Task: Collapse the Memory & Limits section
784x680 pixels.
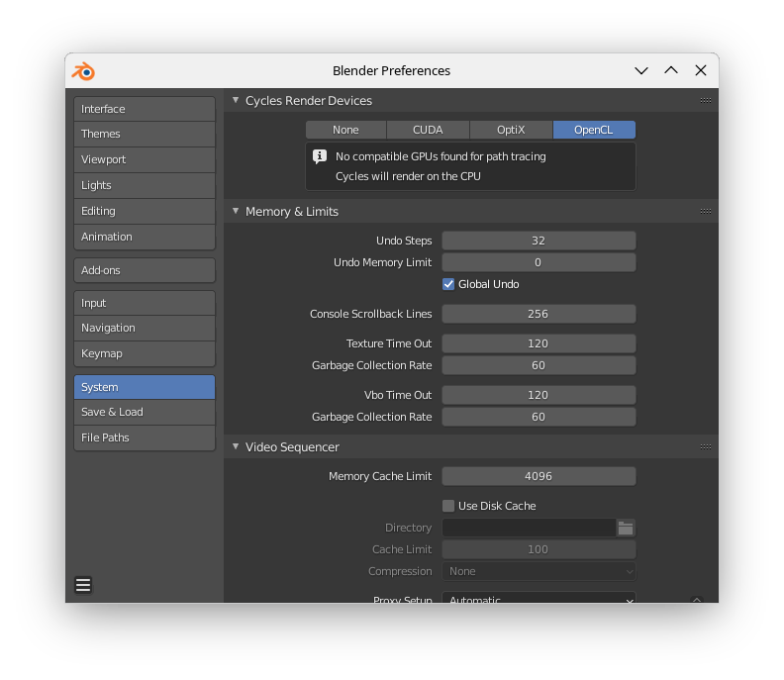Action: pyautogui.click(x=236, y=211)
